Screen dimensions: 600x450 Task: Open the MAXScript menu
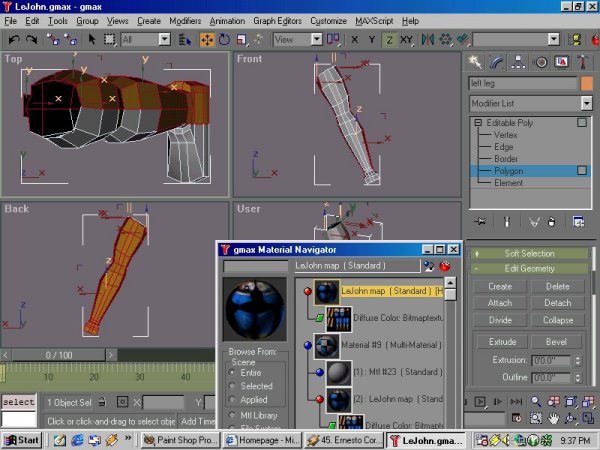pyautogui.click(x=374, y=21)
